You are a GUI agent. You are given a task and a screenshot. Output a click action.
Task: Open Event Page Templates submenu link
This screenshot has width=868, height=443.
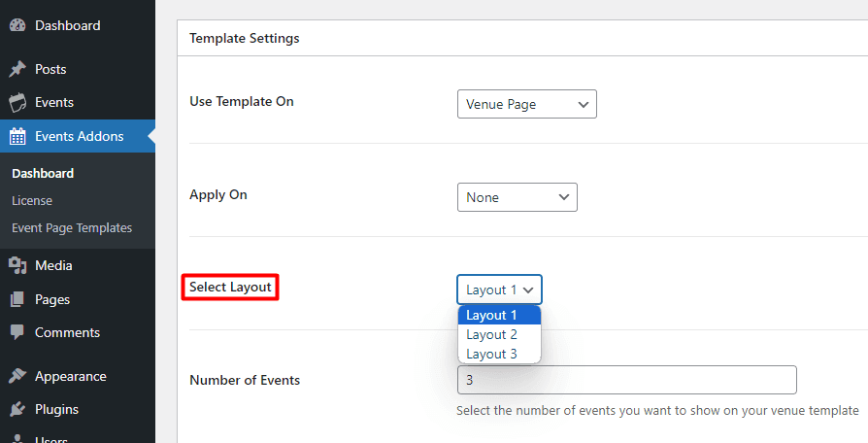72,228
